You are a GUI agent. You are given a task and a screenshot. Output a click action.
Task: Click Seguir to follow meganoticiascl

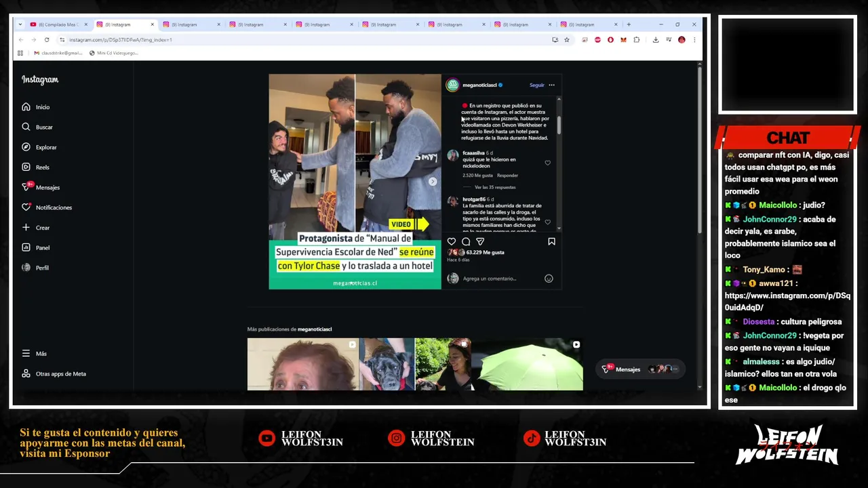click(536, 85)
